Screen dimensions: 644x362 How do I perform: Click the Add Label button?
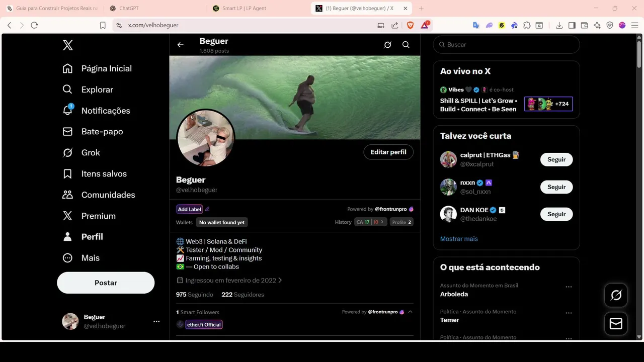(x=190, y=209)
